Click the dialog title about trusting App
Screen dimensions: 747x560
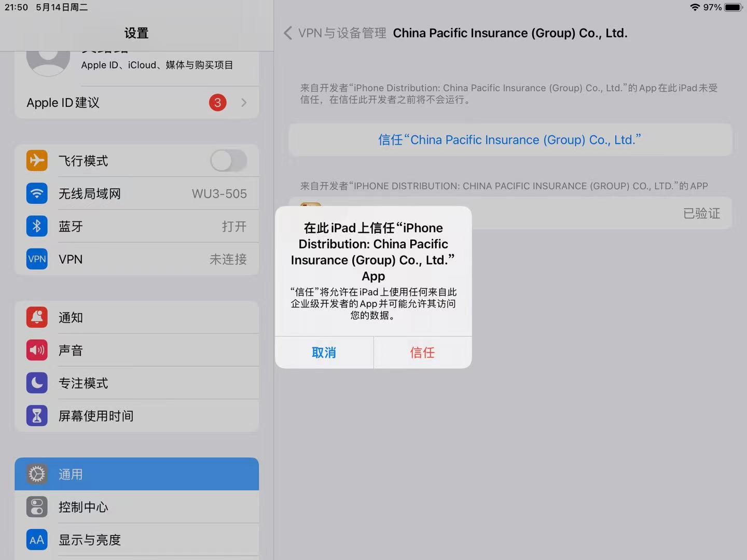coord(373,252)
